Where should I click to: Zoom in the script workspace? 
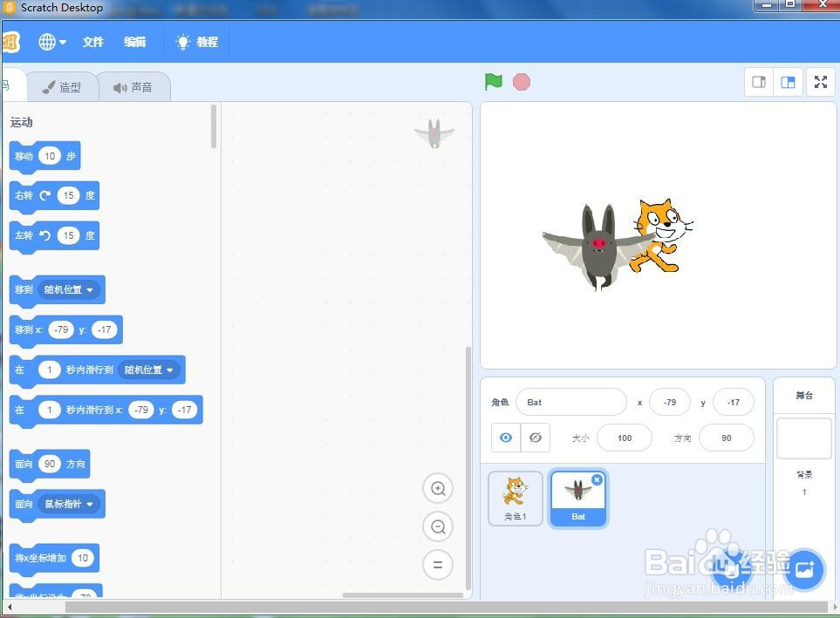pos(438,488)
